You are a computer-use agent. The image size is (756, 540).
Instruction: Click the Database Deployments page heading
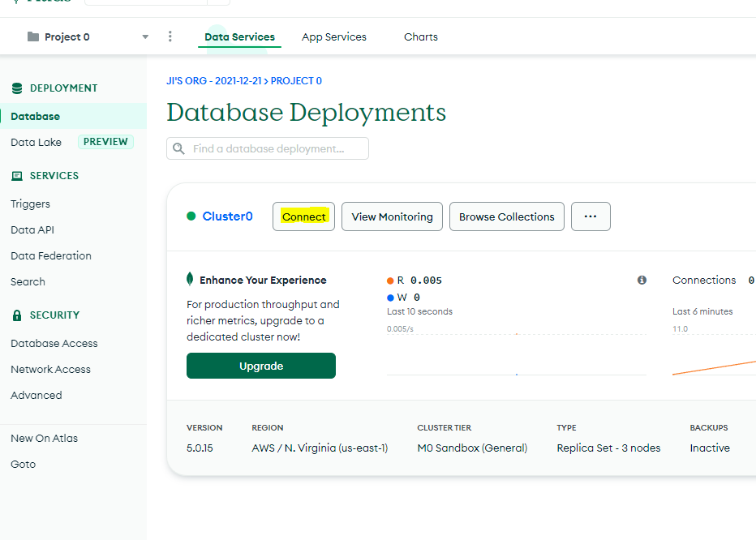(306, 113)
